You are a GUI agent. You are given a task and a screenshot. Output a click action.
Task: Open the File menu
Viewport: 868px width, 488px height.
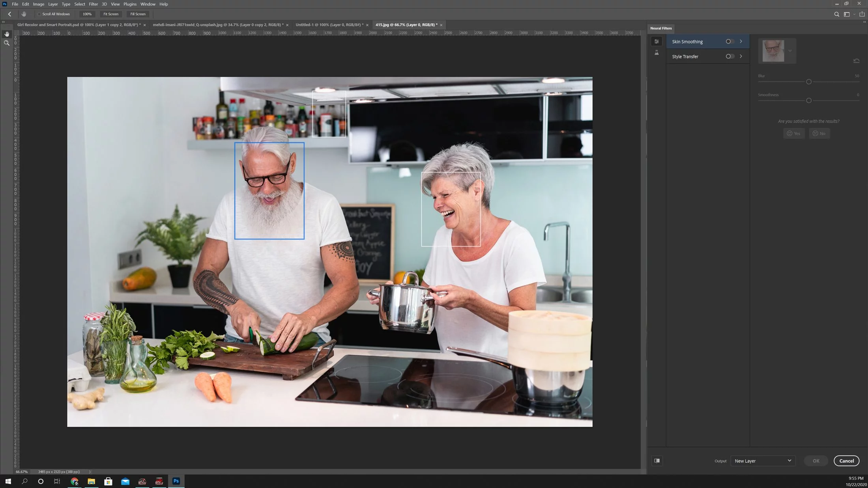point(15,4)
